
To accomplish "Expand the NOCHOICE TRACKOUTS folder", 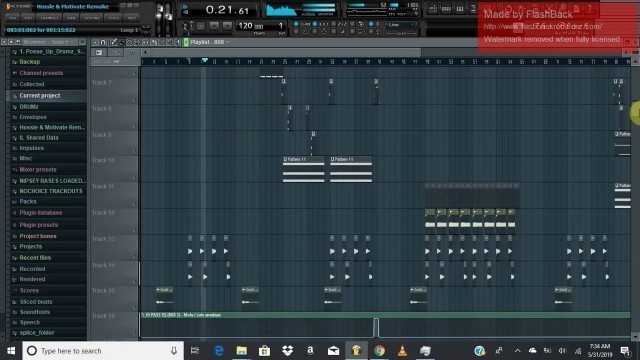I will point(51,191).
